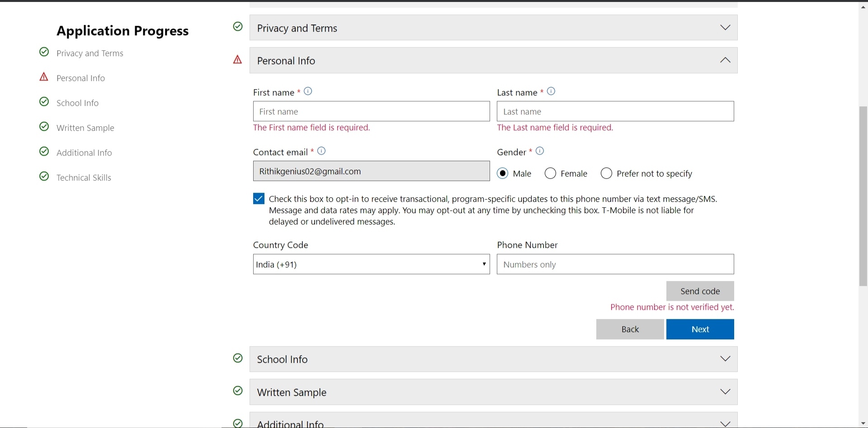This screenshot has width=868, height=428.
Task: Click the Gender info icon
Action: tap(540, 151)
